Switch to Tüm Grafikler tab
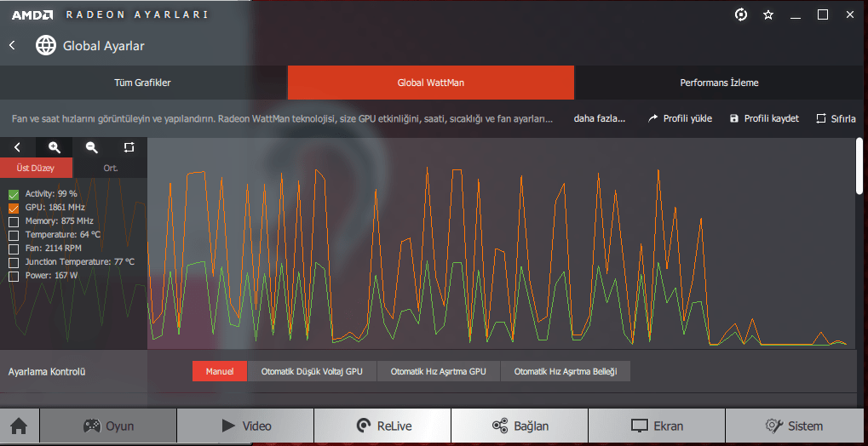Viewport: 868px width, 446px height. coord(143,83)
